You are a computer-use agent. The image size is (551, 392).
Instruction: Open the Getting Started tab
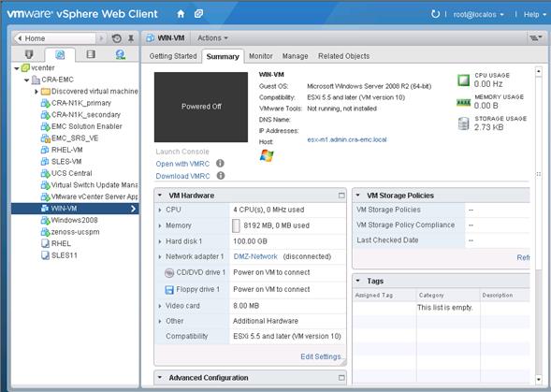pyautogui.click(x=173, y=56)
